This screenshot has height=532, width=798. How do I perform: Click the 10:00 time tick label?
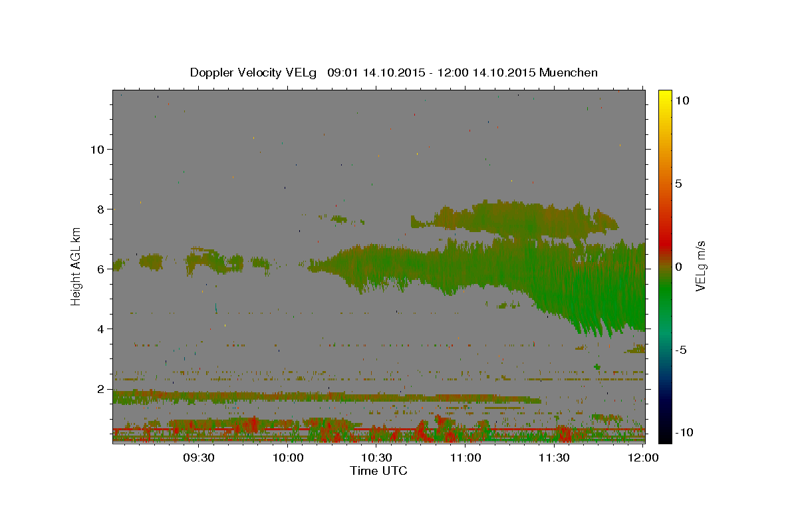tap(288, 458)
